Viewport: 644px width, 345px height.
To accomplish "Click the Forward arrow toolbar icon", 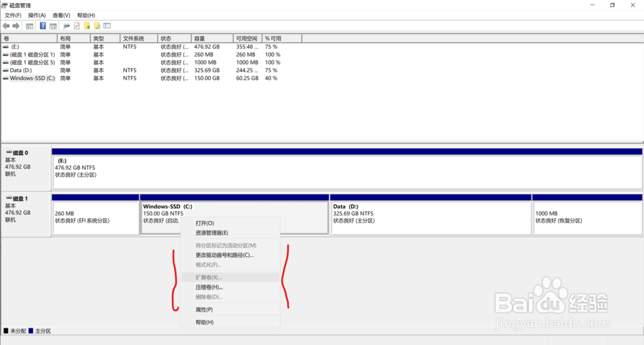I will pyautogui.click(x=16, y=26).
